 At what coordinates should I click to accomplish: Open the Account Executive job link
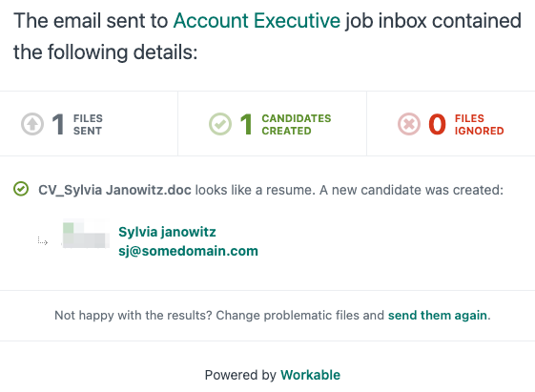(x=257, y=21)
